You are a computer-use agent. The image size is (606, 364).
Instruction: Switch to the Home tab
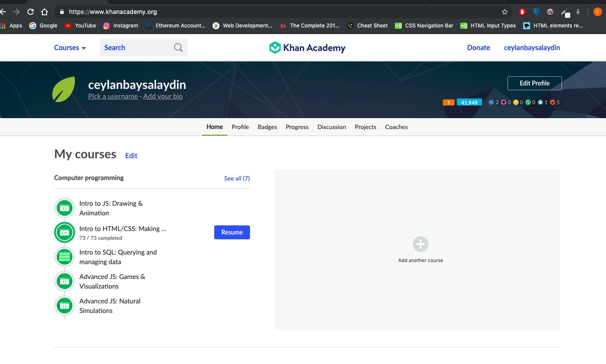click(x=215, y=127)
